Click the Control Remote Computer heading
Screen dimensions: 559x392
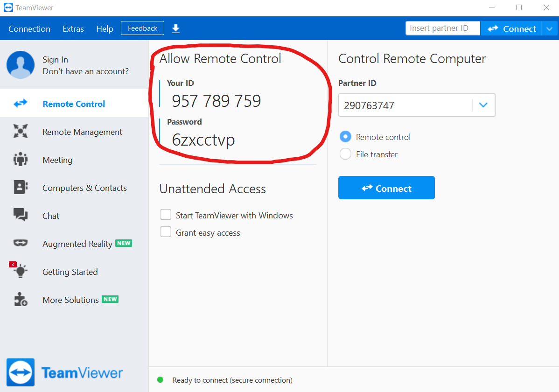point(412,59)
